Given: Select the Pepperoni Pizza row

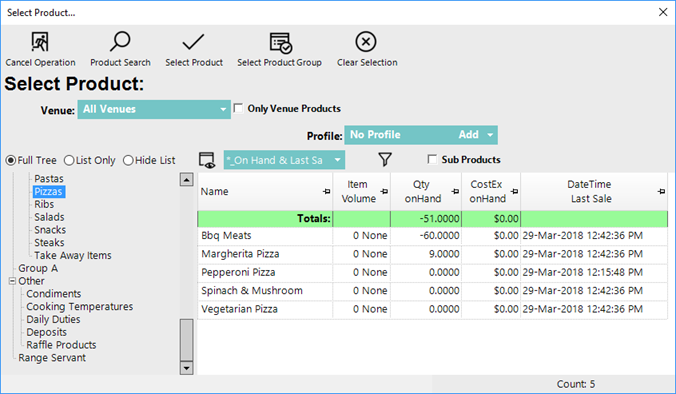Looking at the screenshot, I should [432, 272].
